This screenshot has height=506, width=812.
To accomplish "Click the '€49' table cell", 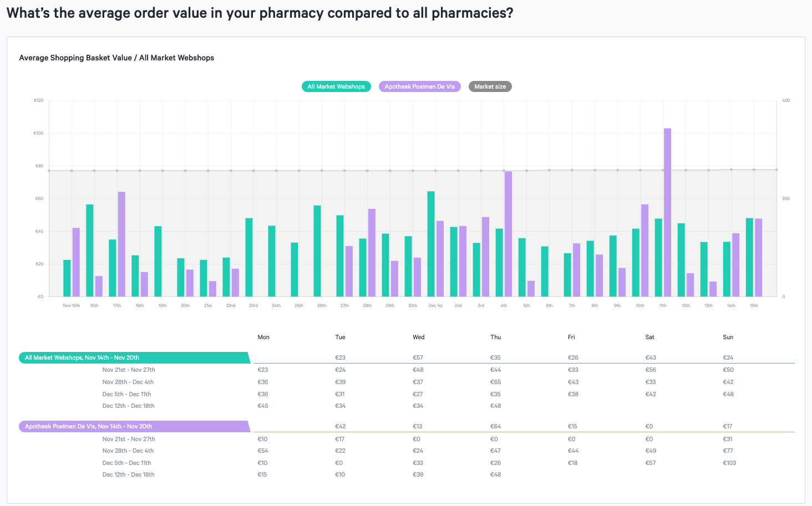I will pyautogui.click(x=651, y=451).
